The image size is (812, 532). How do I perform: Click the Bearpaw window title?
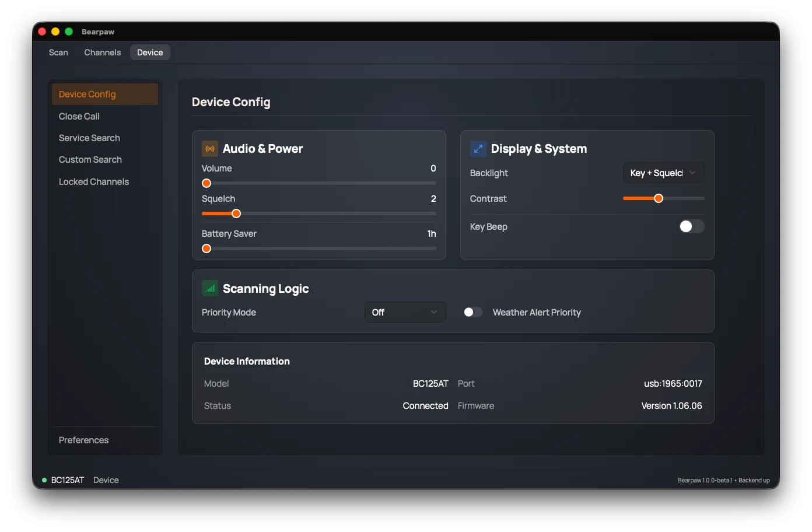98,32
